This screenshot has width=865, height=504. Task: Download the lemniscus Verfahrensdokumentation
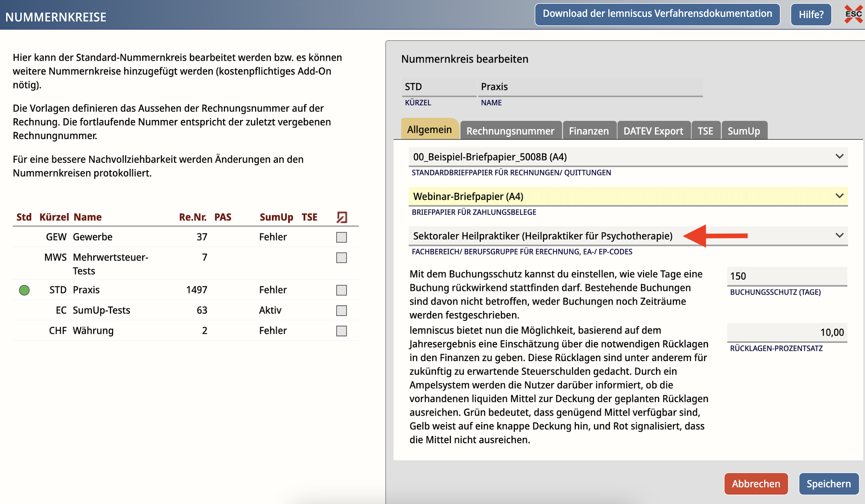[657, 14]
